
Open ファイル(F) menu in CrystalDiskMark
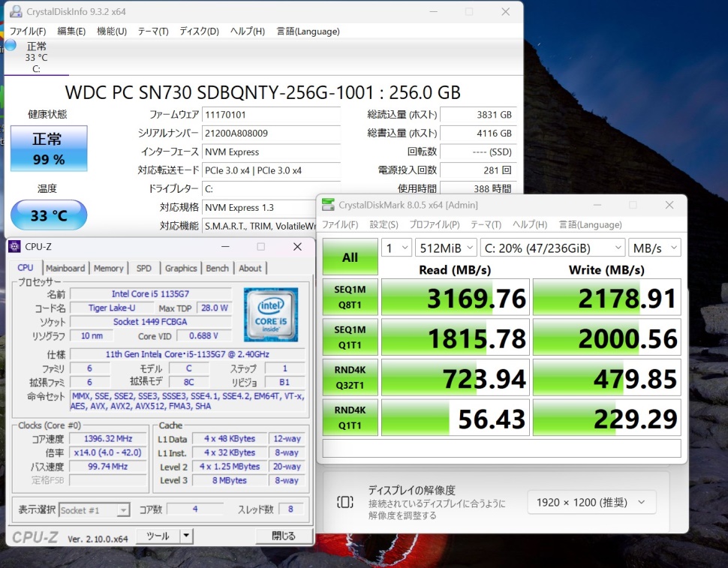tap(340, 224)
